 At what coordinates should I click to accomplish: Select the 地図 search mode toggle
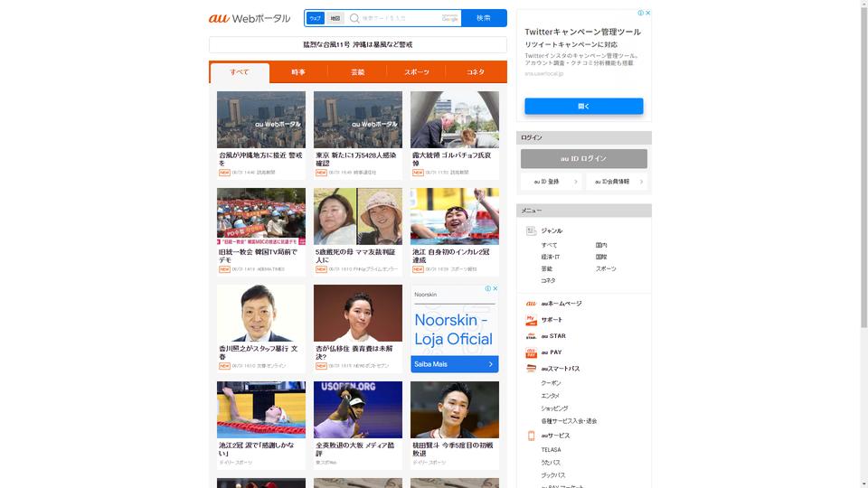(x=335, y=18)
